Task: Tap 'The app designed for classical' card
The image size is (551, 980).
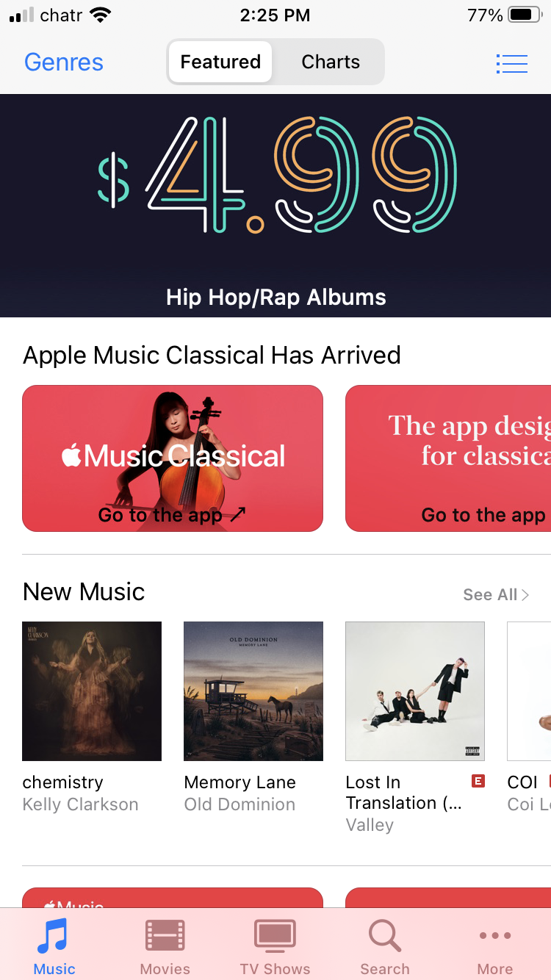Action: (448, 458)
